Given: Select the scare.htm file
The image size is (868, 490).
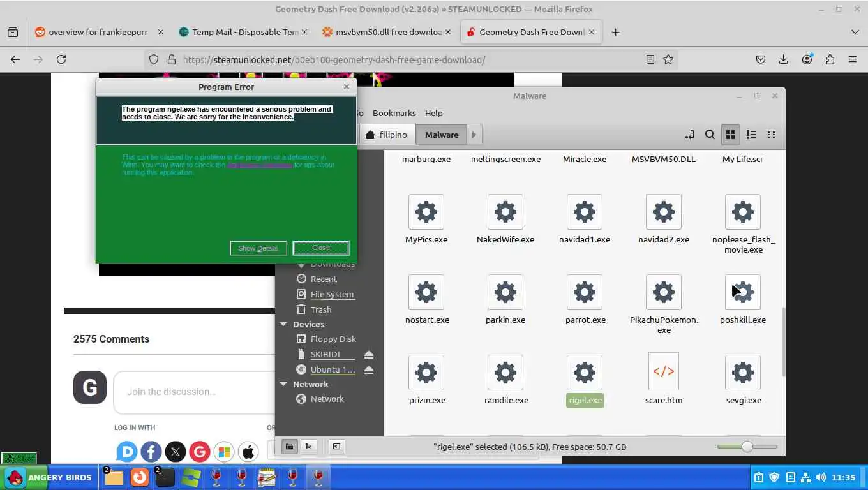Looking at the screenshot, I should click(x=664, y=380).
